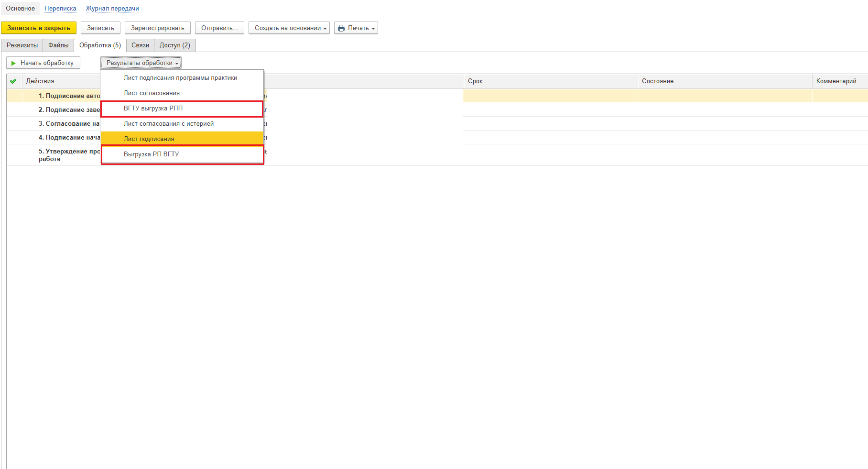Viewport: 868px width, 469px height.
Task: Click the Срок column header
Action: point(475,81)
